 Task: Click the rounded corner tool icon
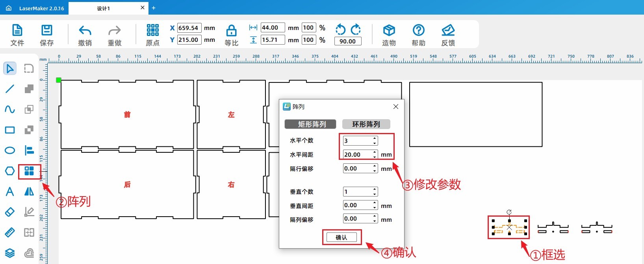(29, 68)
